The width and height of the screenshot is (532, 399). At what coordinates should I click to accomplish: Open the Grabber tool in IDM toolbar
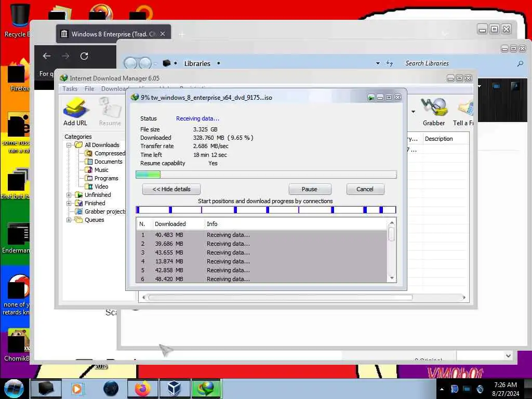[434, 111]
